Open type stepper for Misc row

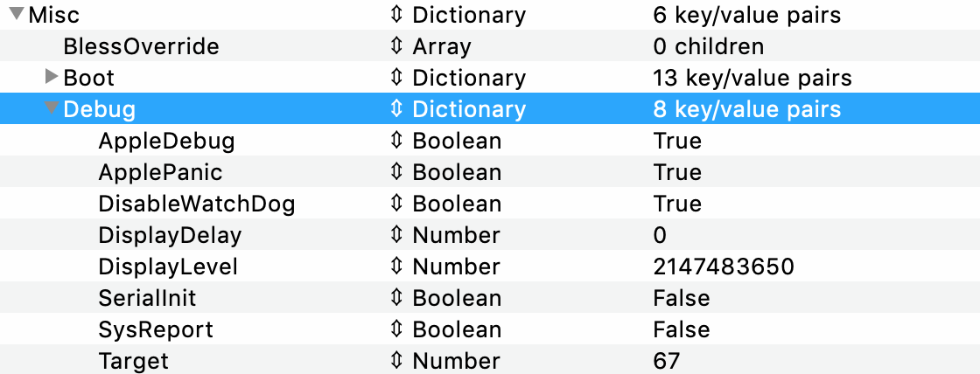pos(396,15)
